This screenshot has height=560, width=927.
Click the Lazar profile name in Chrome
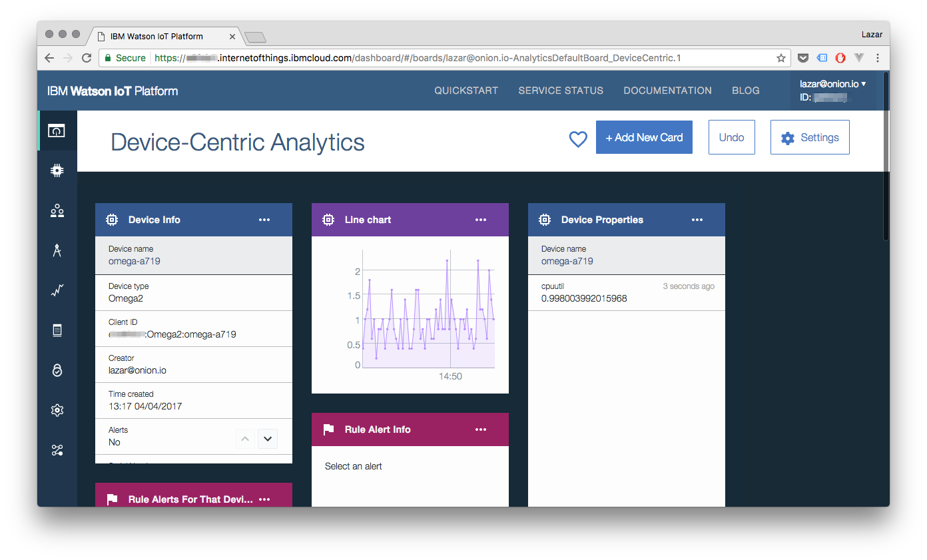pos(870,33)
